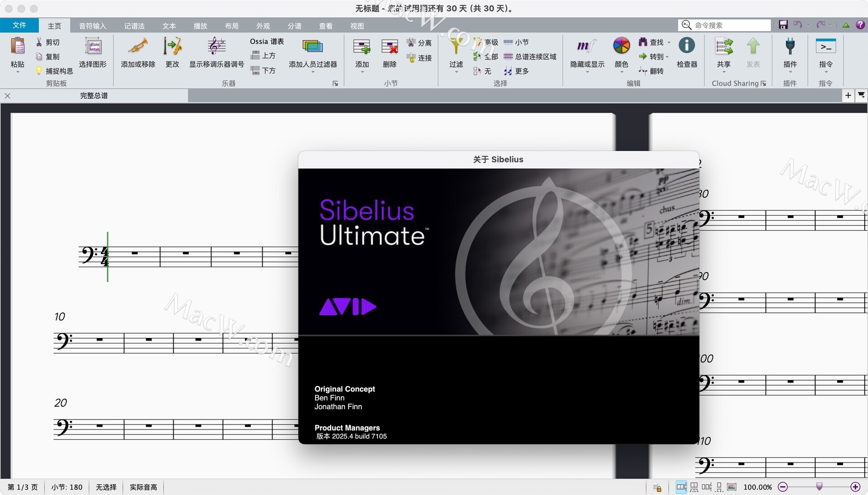Image resolution: width=868 pixels, height=495 pixels.
Task: Click the 隐藏或显示 mf icon
Action: 587,46
